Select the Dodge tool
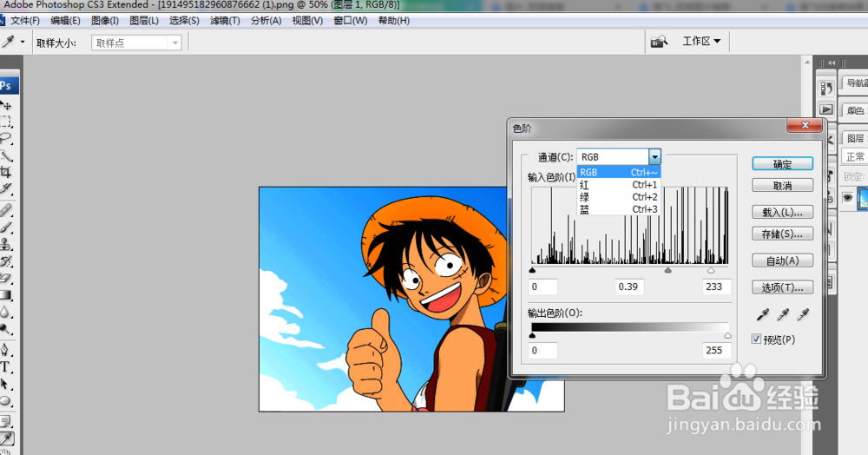Image resolution: width=868 pixels, height=455 pixels. (x=6, y=329)
